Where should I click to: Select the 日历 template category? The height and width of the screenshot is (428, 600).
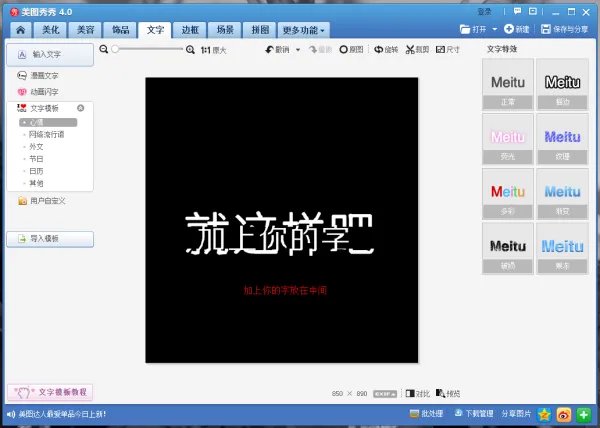tap(36, 171)
